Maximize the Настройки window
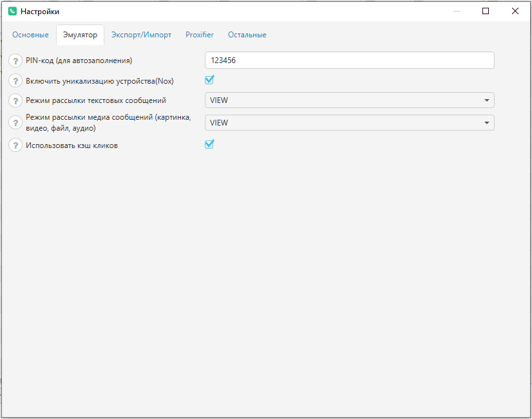The image size is (532, 419). click(486, 11)
